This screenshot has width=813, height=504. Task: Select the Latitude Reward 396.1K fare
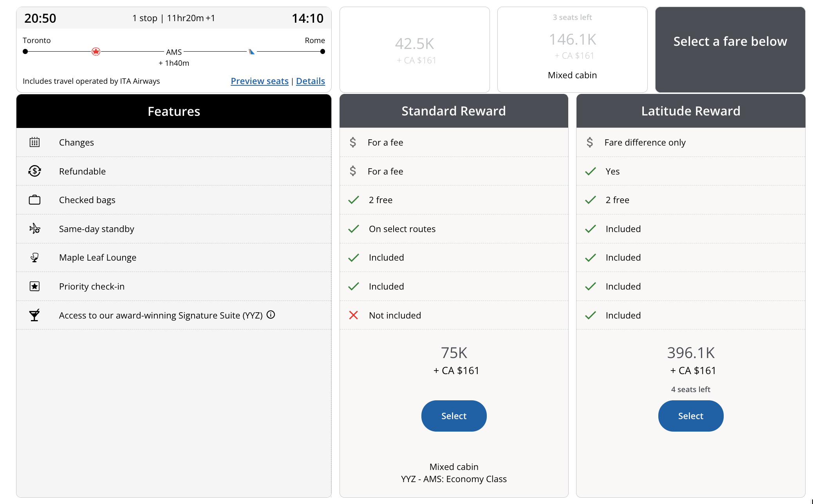point(691,416)
